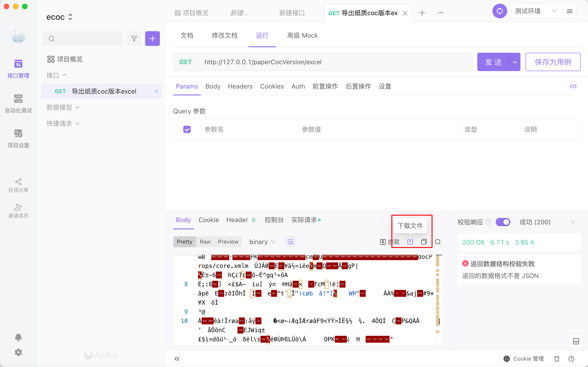588x367 pixels.
Task: Open the code view for request params
Action: [x=574, y=86]
